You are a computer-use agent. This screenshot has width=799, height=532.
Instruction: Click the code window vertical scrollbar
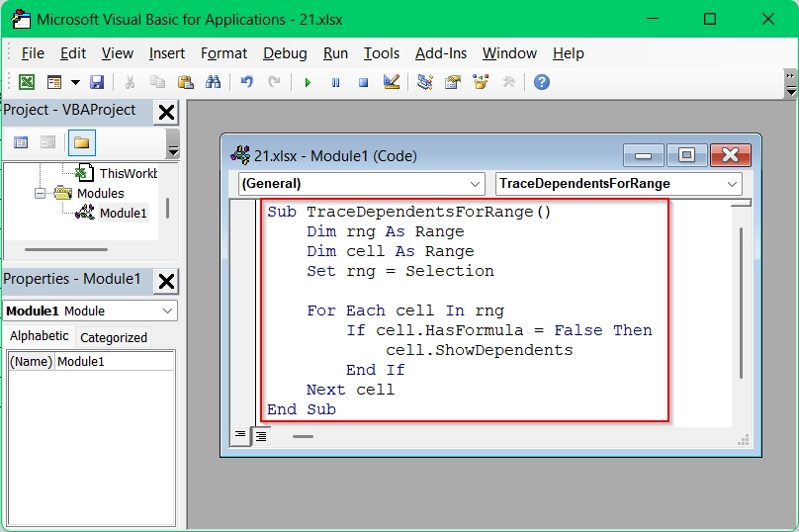(x=741, y=304)
